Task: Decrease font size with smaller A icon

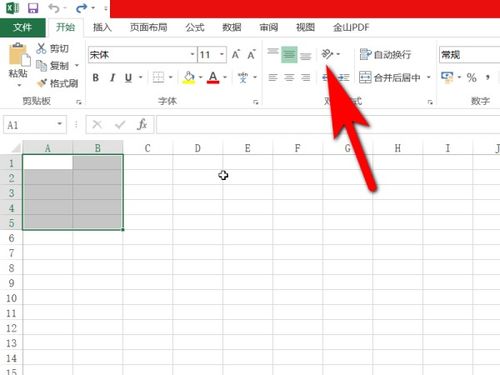Action: (x=251, y=54)
